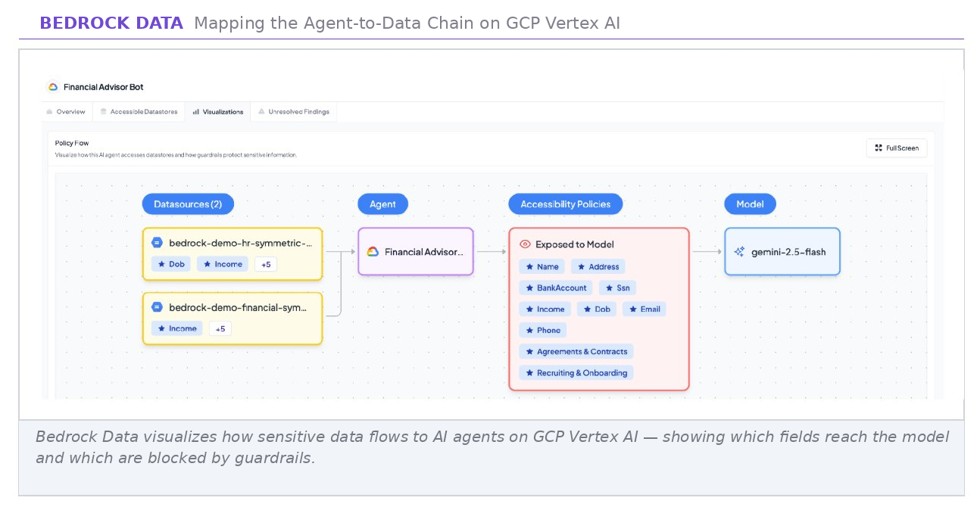
Task: Toggle the eye icon for Exposed to Model
Action: (525, 244)
